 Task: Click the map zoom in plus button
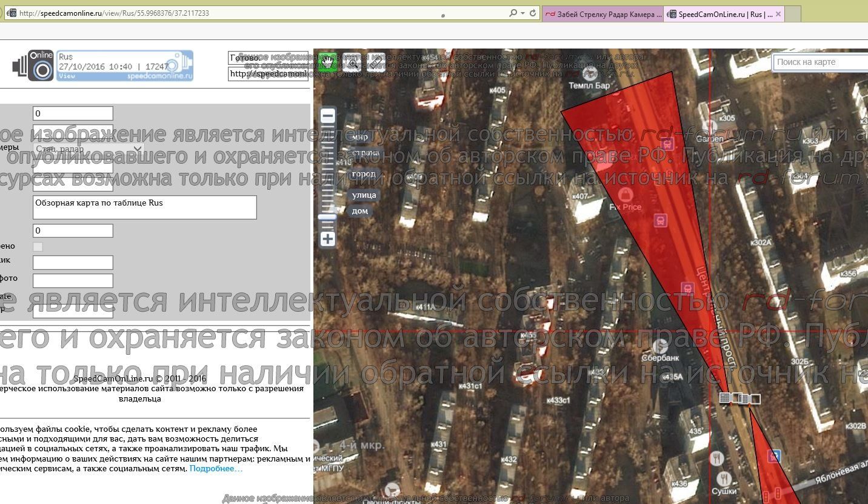click(327, 239)
